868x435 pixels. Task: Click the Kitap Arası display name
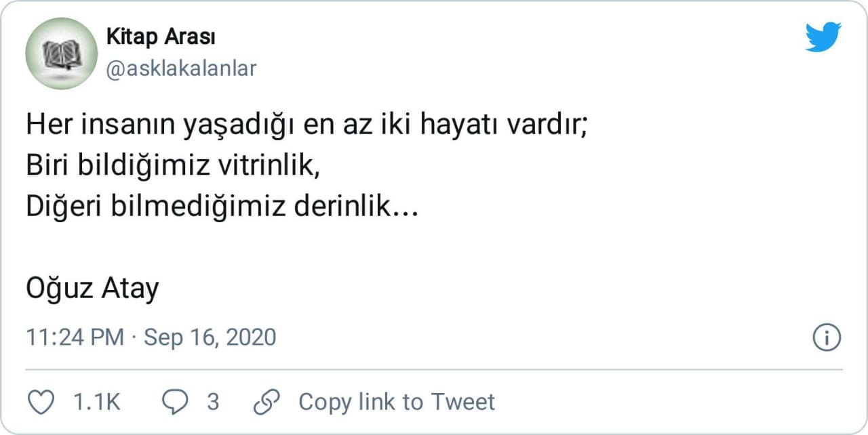[x=161, y=37]
